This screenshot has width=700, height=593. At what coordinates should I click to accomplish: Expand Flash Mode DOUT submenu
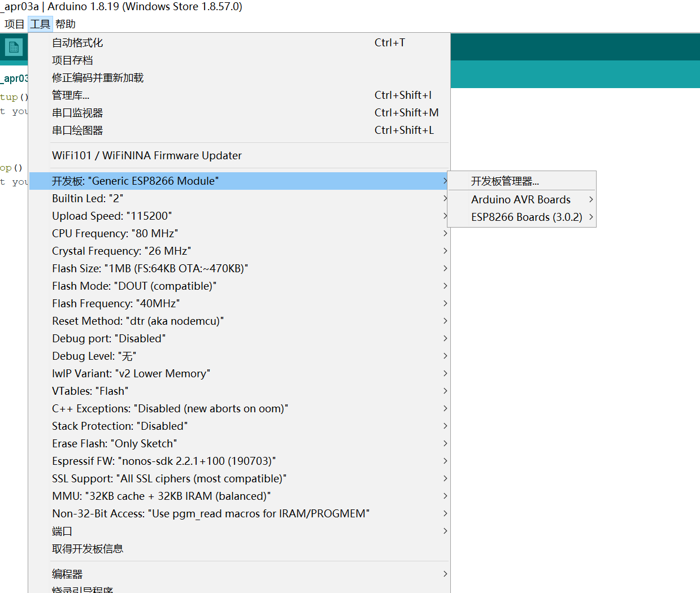239,286
